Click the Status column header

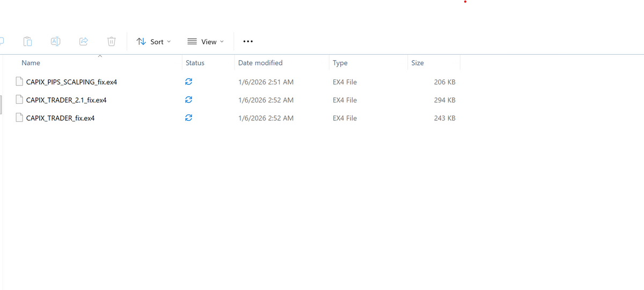195,63
